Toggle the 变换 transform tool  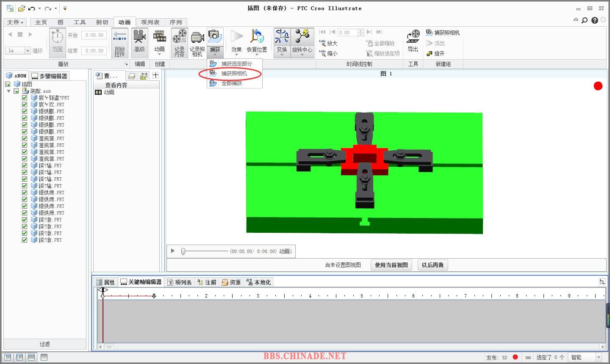[282, 43]
